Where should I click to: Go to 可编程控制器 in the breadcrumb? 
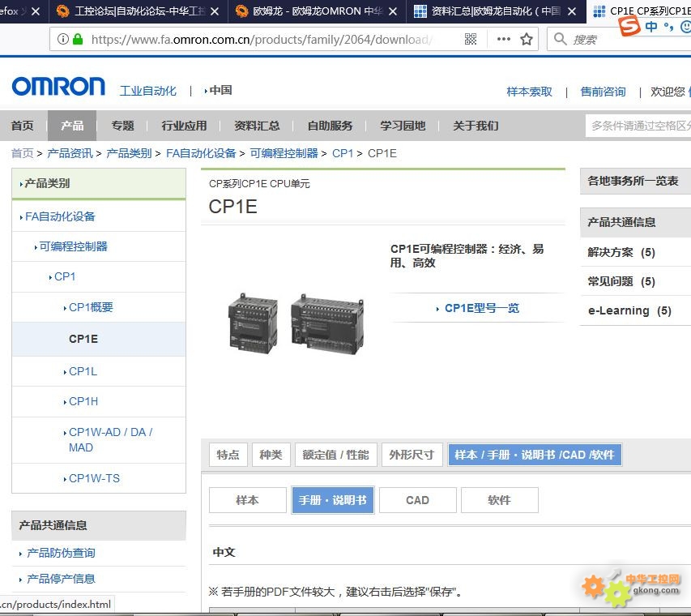(284, 153)
